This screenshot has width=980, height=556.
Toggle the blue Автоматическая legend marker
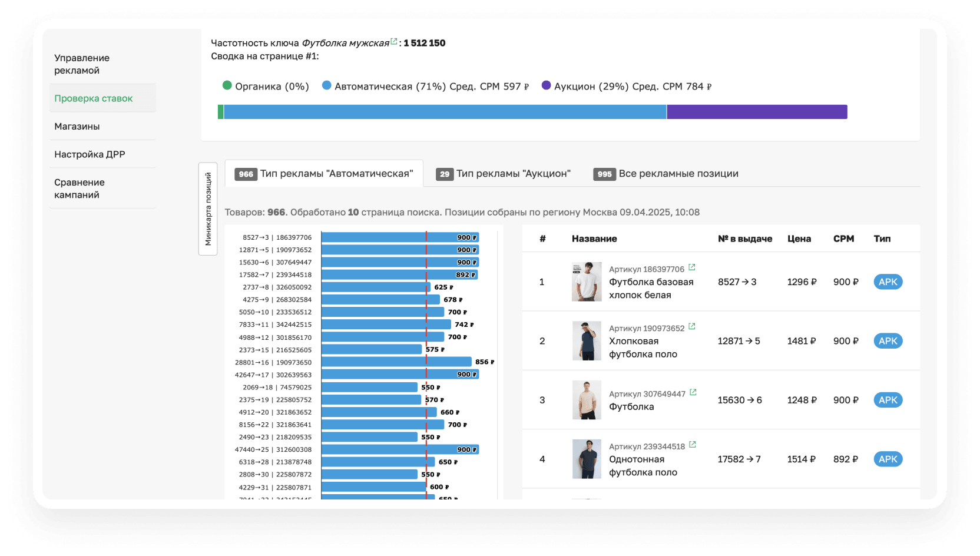(x=327, y=85)
